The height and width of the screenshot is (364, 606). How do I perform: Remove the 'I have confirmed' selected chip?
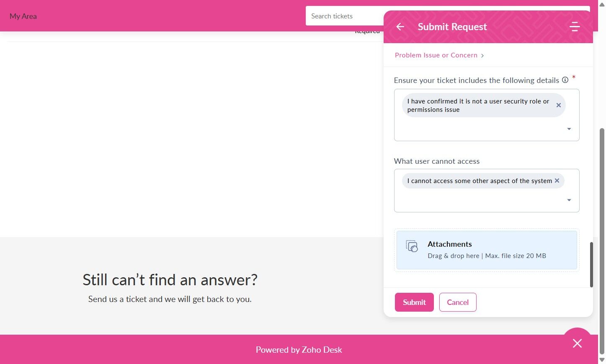[x=558, y=105]
